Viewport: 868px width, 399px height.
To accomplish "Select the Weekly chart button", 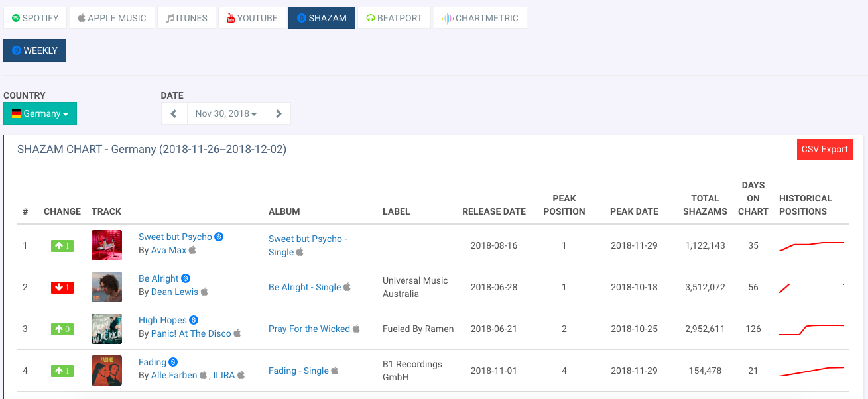I will (x=34, y=50).
